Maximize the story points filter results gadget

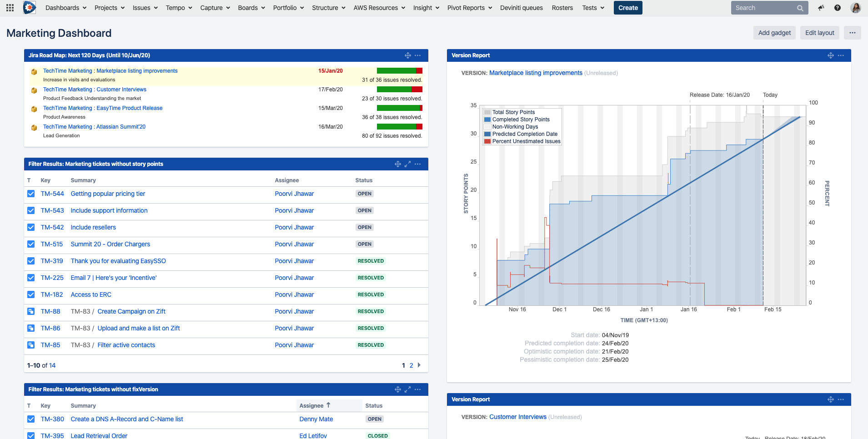pyautogui.click(x=408, y=164)
